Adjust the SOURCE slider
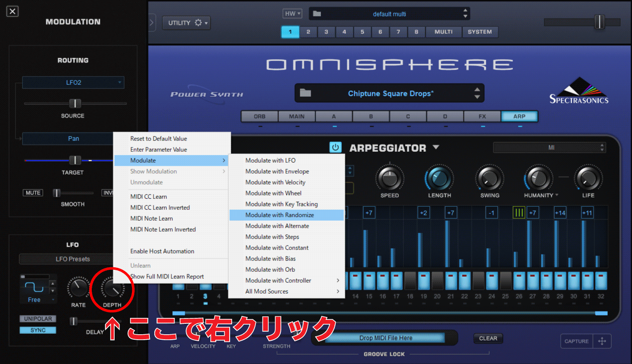Screen dimensions: 632x364 [x=75, y=103]
